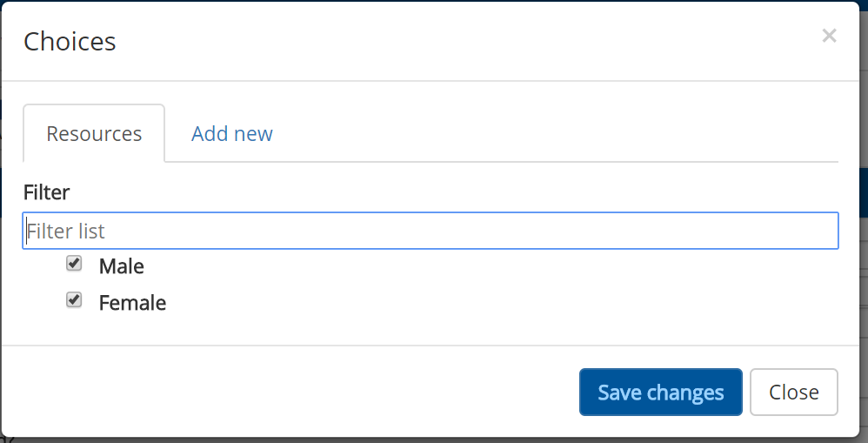Click the Filter label above the input
Screen dimensions: 868x443
click(47, 192)
